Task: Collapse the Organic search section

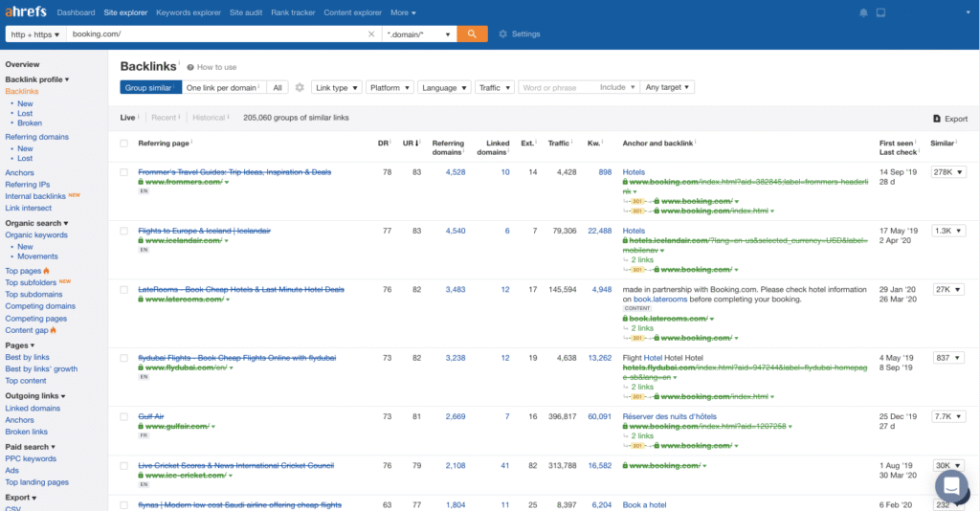Action: 36,223
